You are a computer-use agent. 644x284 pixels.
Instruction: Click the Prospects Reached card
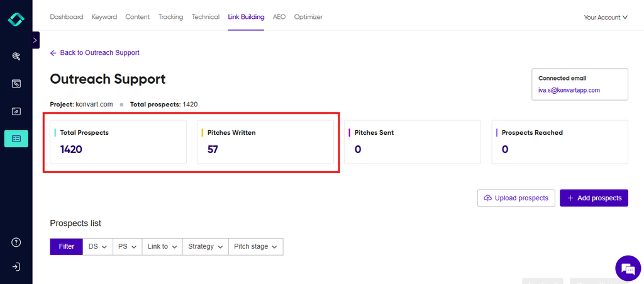560,142
